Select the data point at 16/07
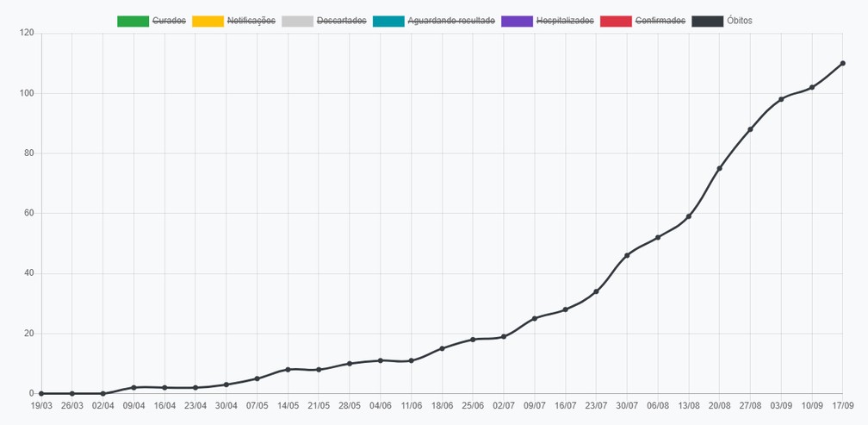The width and height of the screenshot is (868, 425). (x=565, y=309)
